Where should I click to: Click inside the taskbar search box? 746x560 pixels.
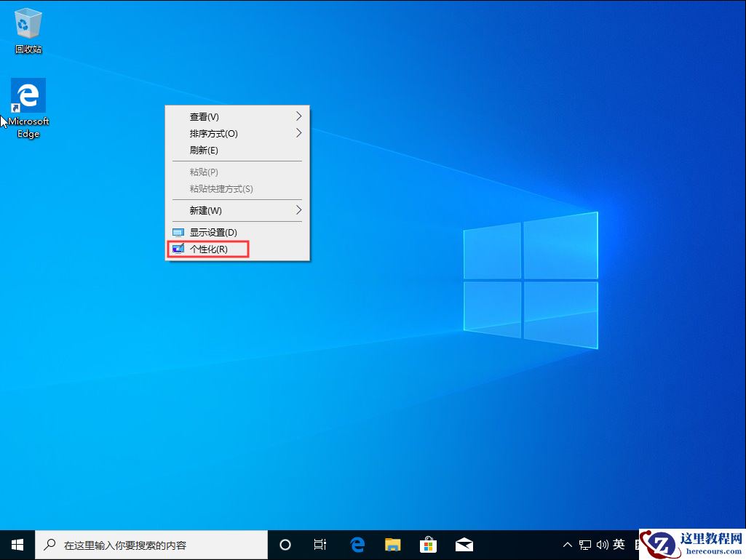pos(146,544)
